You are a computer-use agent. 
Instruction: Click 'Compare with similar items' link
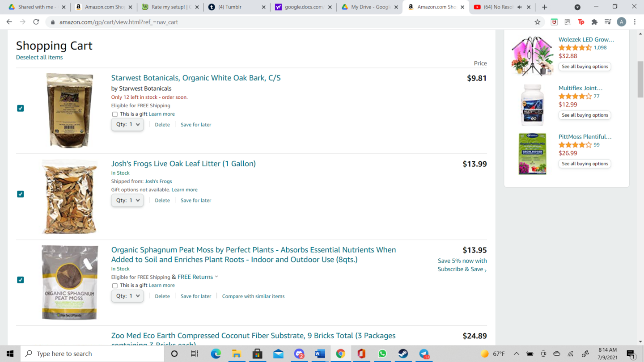[253, 296]
